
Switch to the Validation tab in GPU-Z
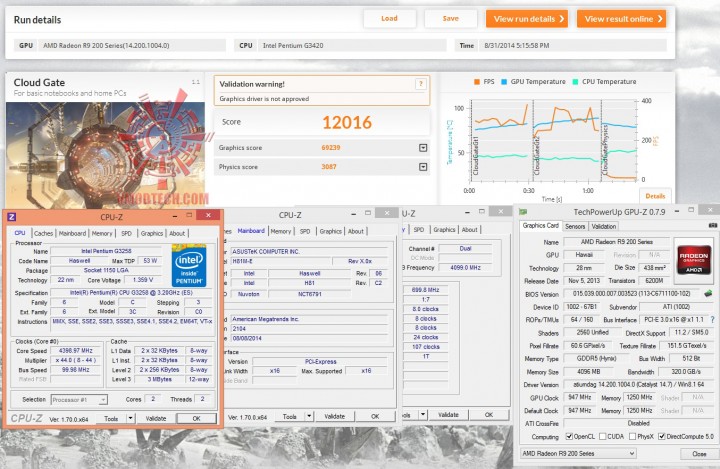click(x=603, y=226)
